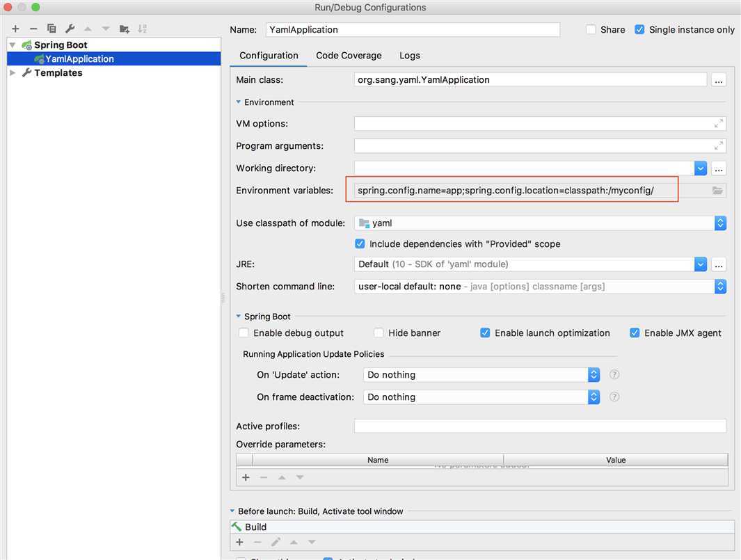Click the Main class field
The height and width of the screenshot is (560, 741).
click(x=530, y=80)
